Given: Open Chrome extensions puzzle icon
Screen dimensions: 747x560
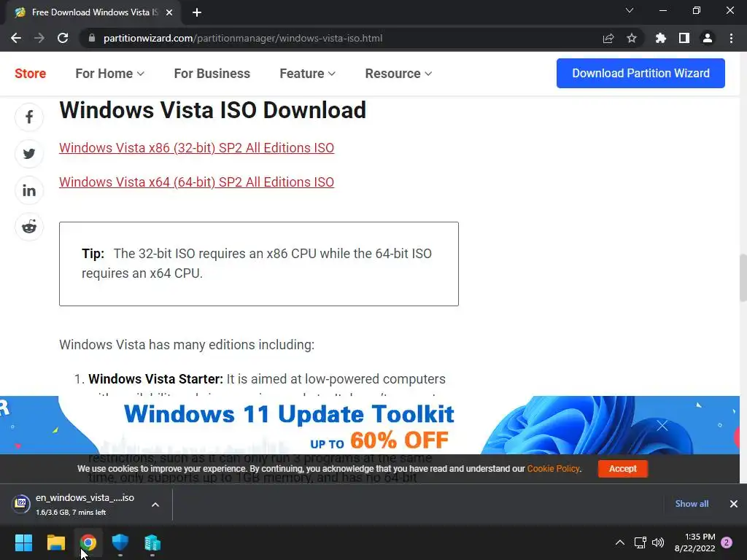Looking at the screenshot, I should (x=661, y=38).
